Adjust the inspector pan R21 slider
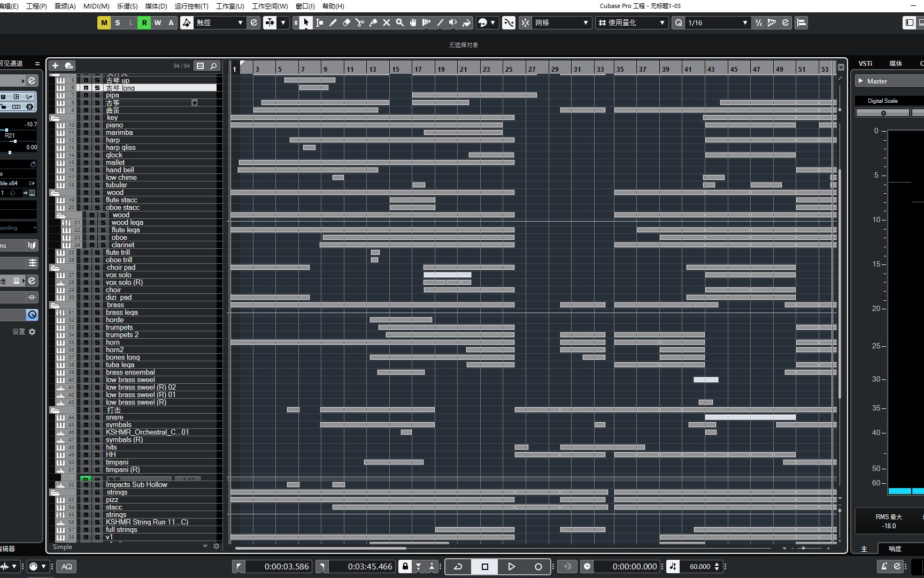The image size is (924, 578). [15, 141]
